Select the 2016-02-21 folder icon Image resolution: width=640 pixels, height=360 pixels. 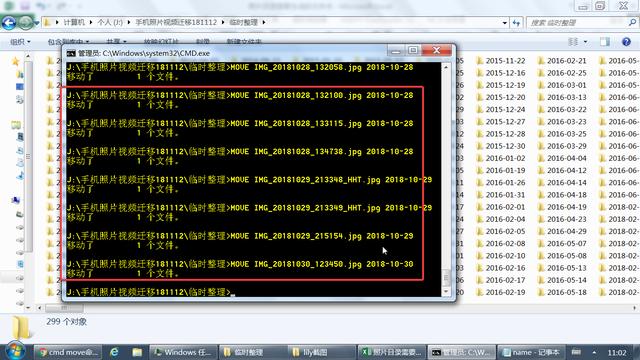(541, 61)
